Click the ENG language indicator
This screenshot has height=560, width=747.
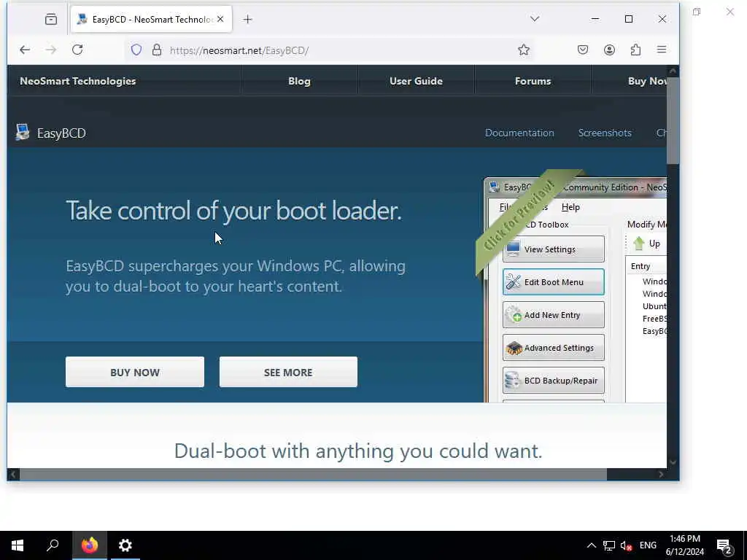[648, 545]
